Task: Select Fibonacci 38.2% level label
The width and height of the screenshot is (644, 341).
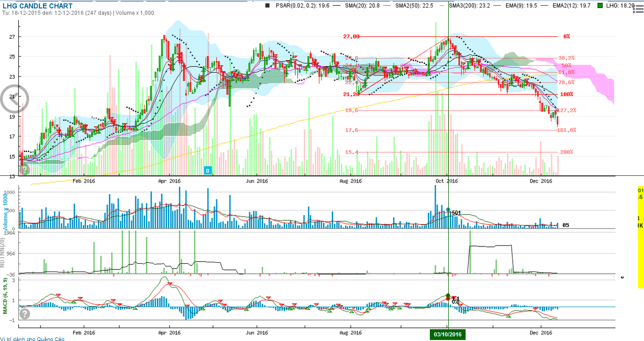Action: pyautogui.click(x=566, y=58)
